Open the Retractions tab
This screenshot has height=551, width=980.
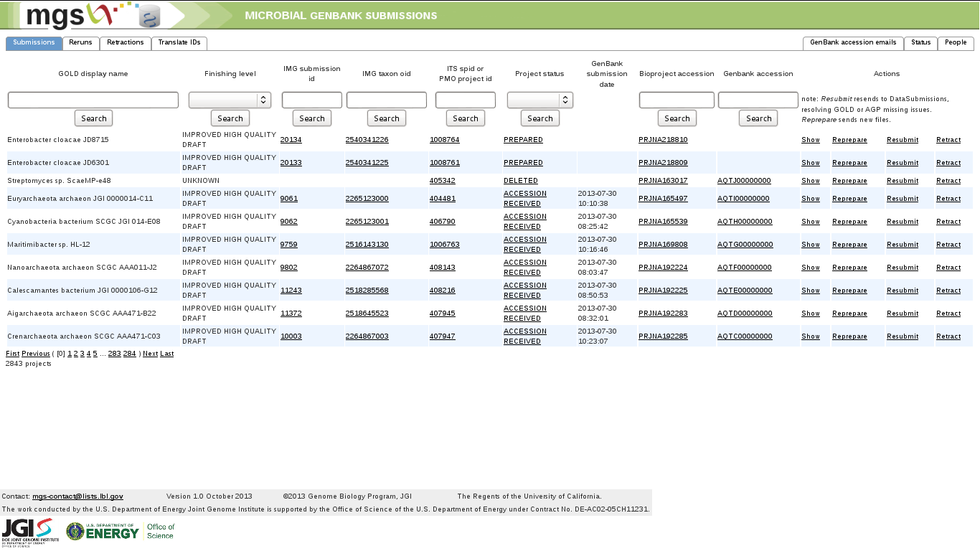(x=126, y=43)
